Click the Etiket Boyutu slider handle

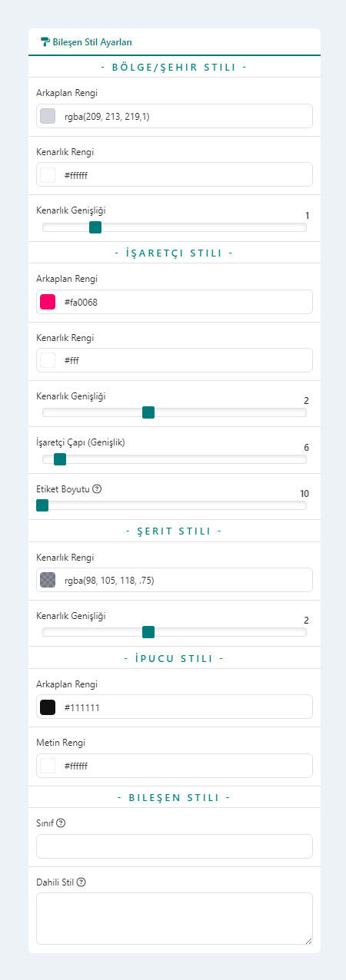click(42, 505)
